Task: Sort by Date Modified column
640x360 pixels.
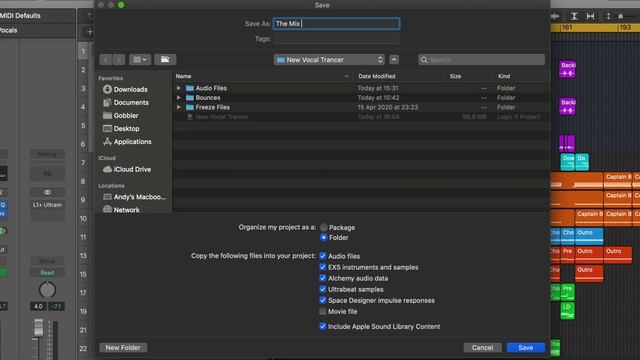Action: 376,76
